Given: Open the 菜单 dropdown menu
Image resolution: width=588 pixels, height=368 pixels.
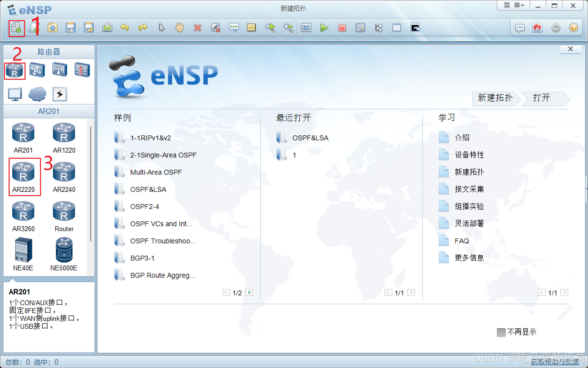Looking at the screenshot, I should click(x=514, y=5).
